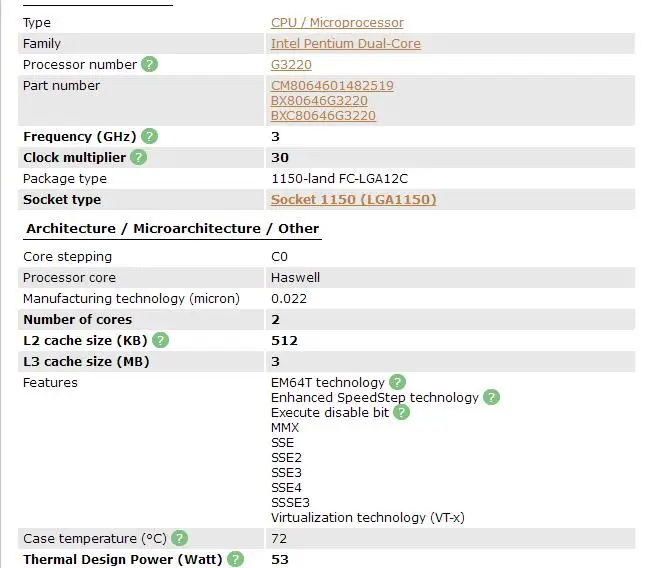Select case temperature value 72

tap(279, 539)
